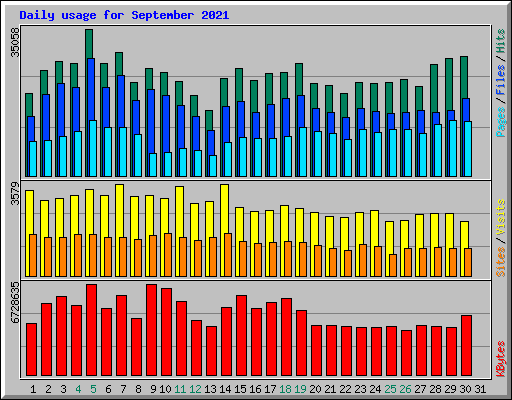Click the cyan 'Pages' legend label
This screenshot has width=512, height=400.
(x=501, y=122)
